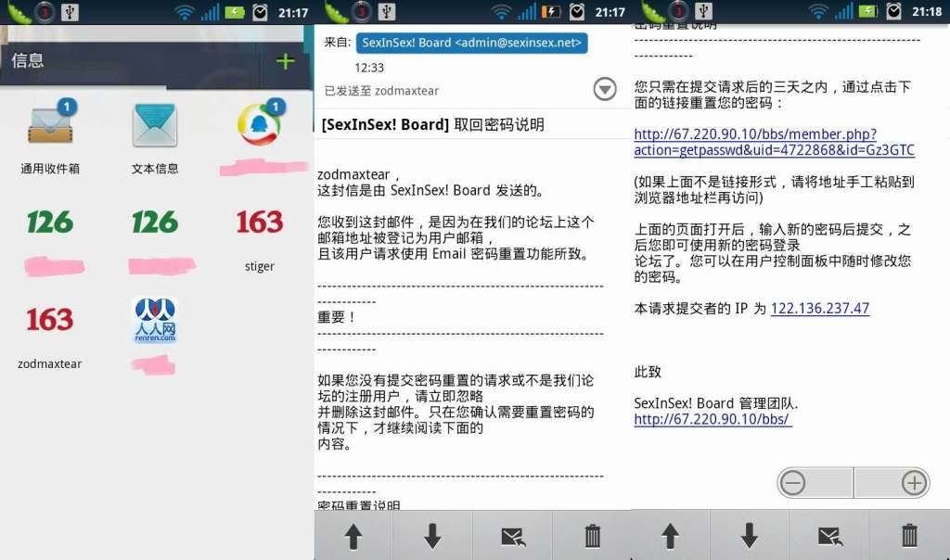Open the http://67.220.90.10/bbs/ signature link

[712, 419]
